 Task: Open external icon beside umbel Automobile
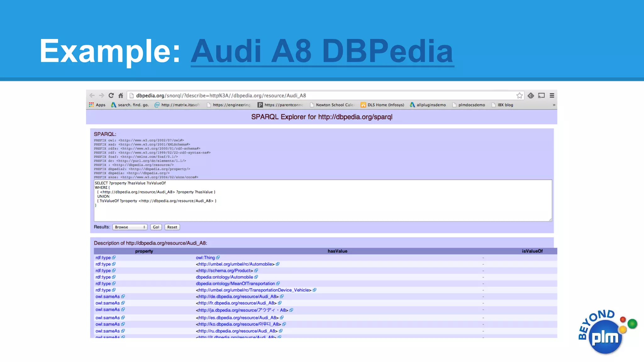click(278, 264)
